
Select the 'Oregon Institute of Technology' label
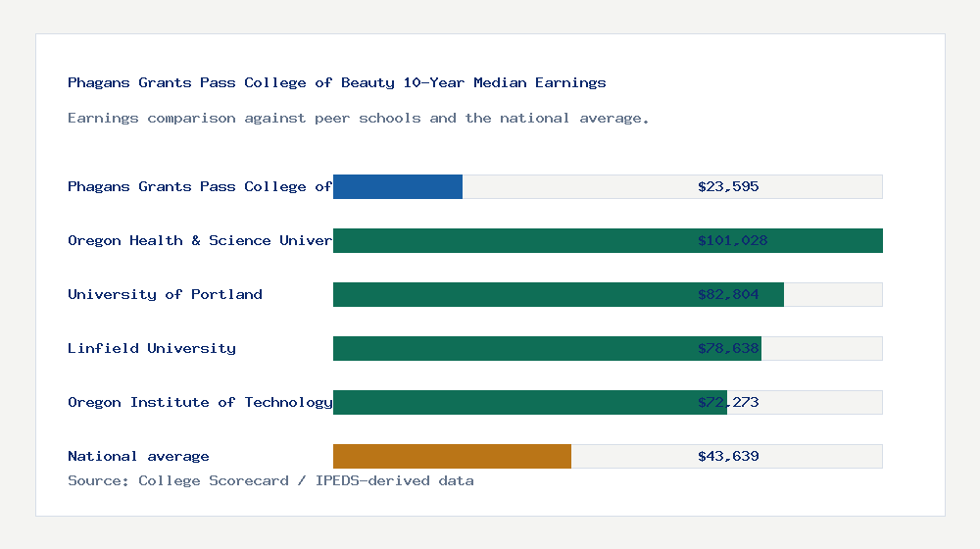click(x=200, y=402)
